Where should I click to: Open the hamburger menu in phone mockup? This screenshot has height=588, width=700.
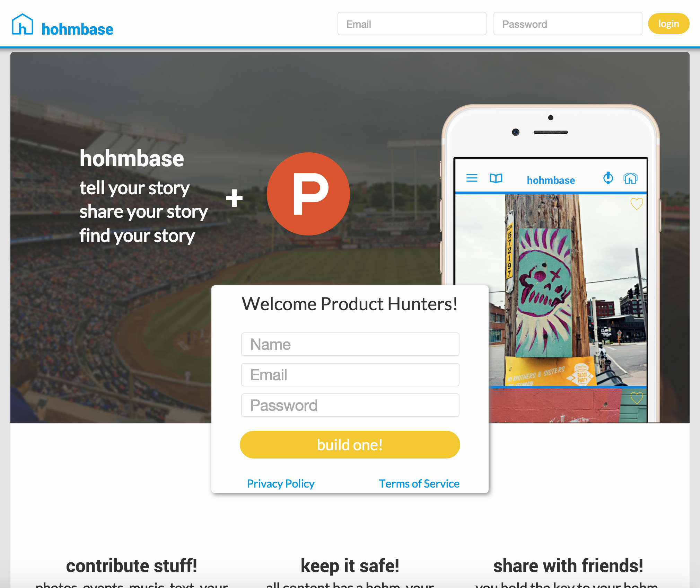(472, 178)
